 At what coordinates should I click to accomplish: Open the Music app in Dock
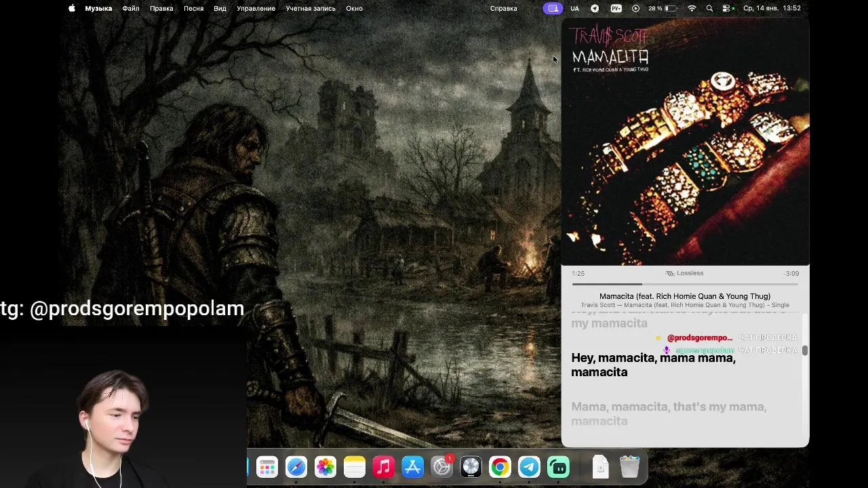[384, 467]
